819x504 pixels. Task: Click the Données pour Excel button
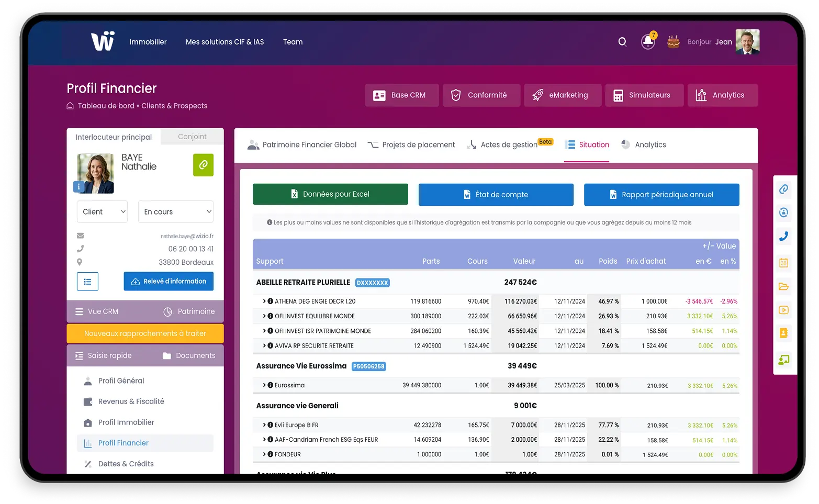(330, 194)
